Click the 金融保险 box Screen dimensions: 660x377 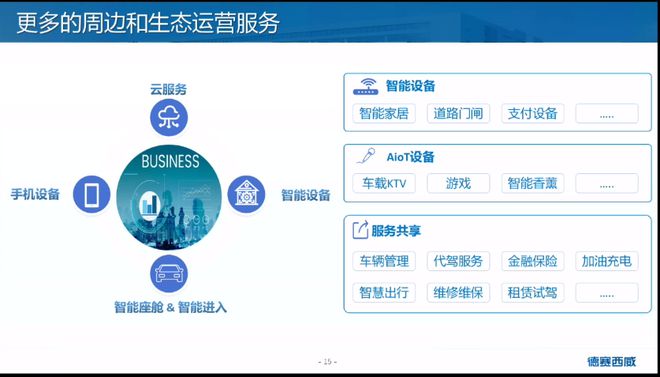pyautogui.click(x=532, y=261)
